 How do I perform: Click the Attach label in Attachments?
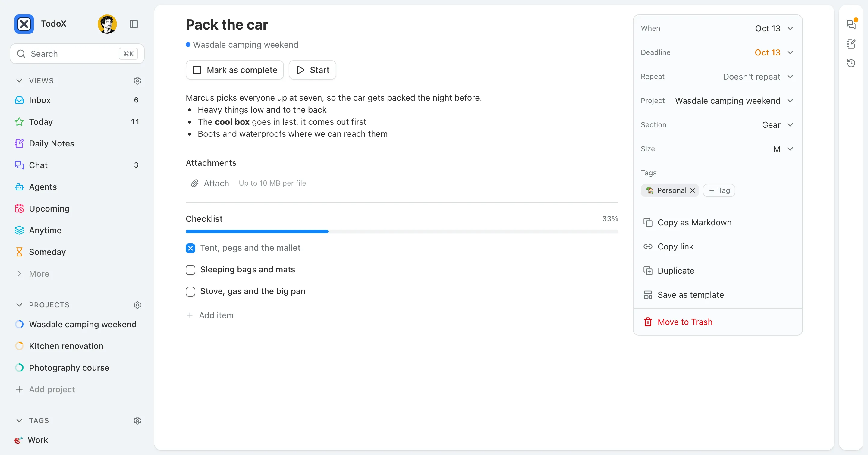pyautogui.click(x=216, y=183)
